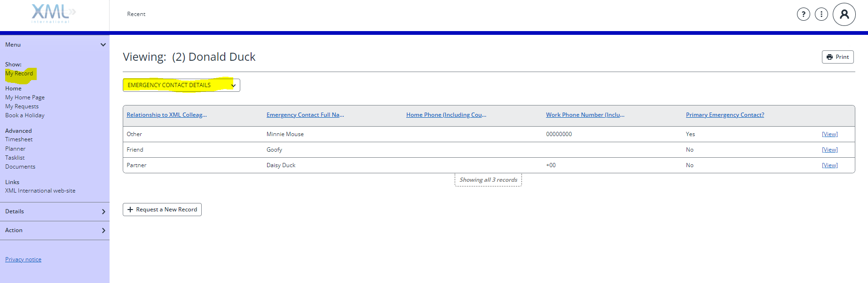Sort by Emergency Contact Full Name column
The height and width of the screenshot is (283, 868).
305,115
